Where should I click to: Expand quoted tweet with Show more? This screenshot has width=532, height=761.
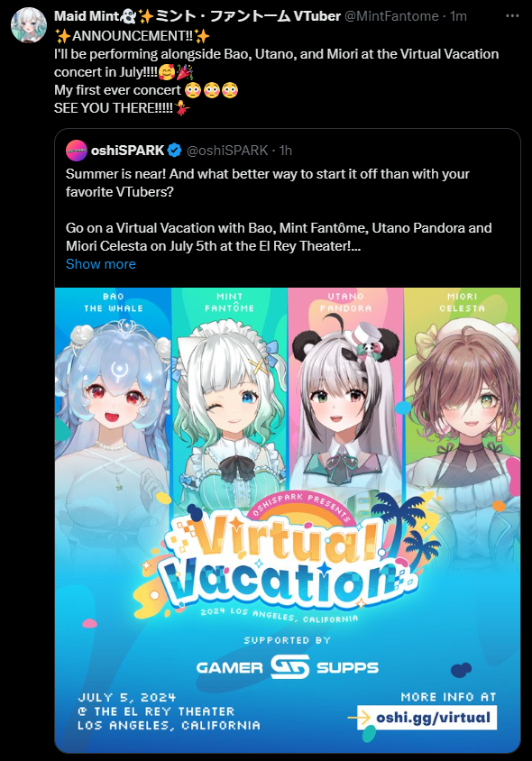(101, 264)
